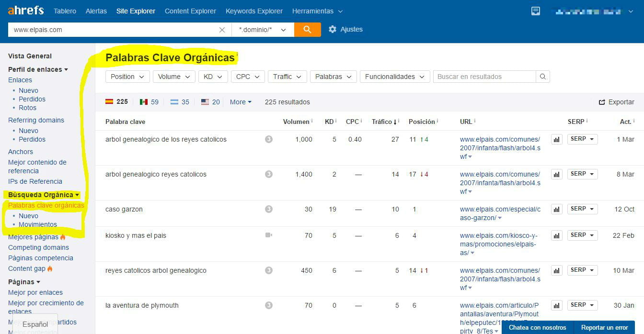Open the CPC filter dropdown
Image resolution: width=644 pixels, height=334 pixels.
tap(248, 77)
